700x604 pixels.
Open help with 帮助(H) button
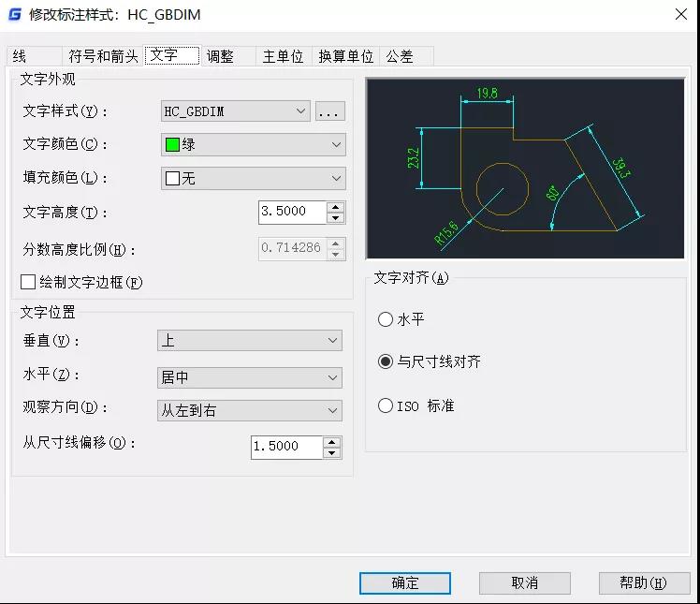point(644,583)
